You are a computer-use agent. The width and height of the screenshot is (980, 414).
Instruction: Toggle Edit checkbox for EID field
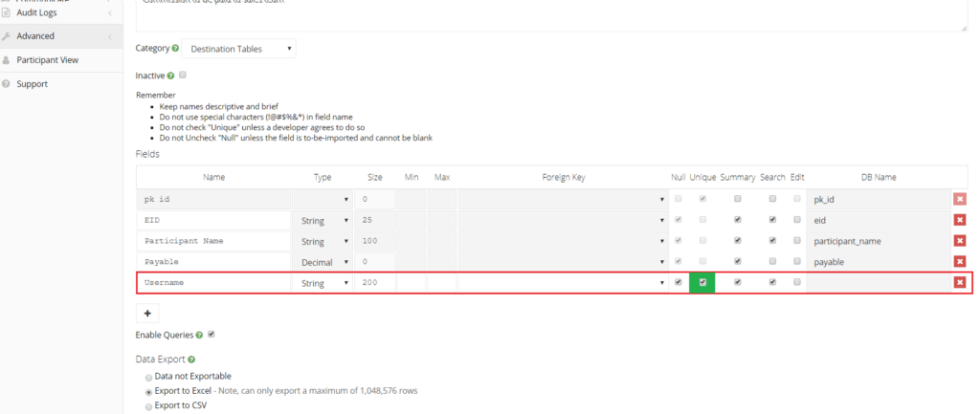point(797,220)
